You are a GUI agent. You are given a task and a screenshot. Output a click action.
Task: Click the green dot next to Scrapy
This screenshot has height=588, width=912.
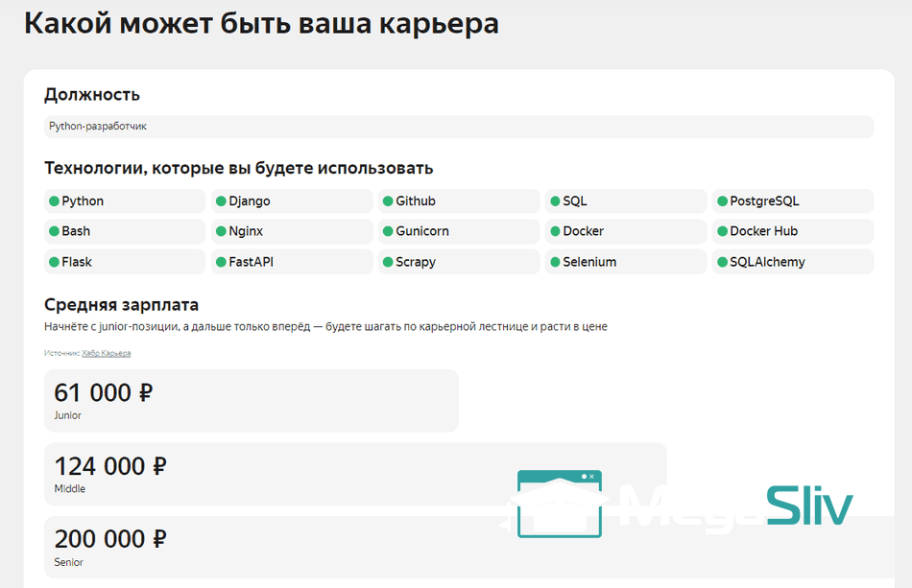[x=389, y=262]
